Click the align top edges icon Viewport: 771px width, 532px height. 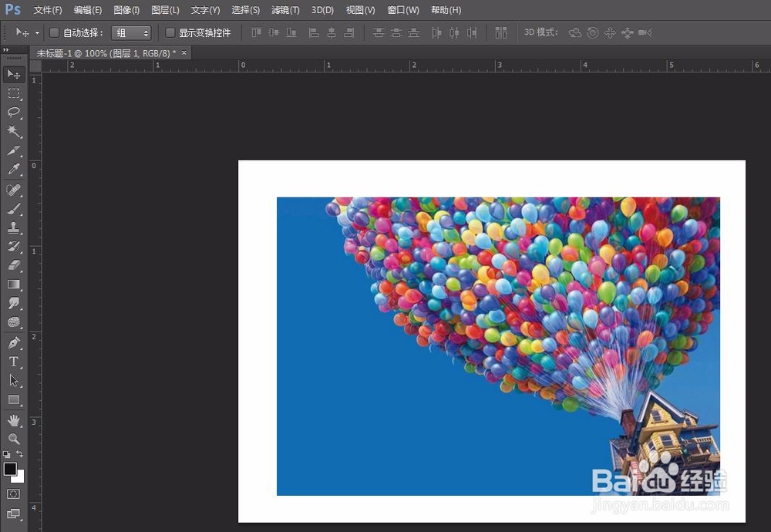click(x=256, y=33)
